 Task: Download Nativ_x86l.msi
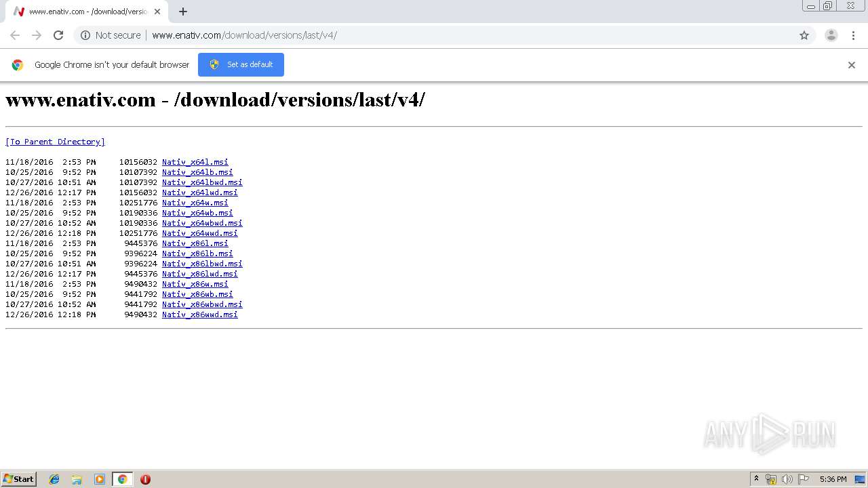point(195,243)
